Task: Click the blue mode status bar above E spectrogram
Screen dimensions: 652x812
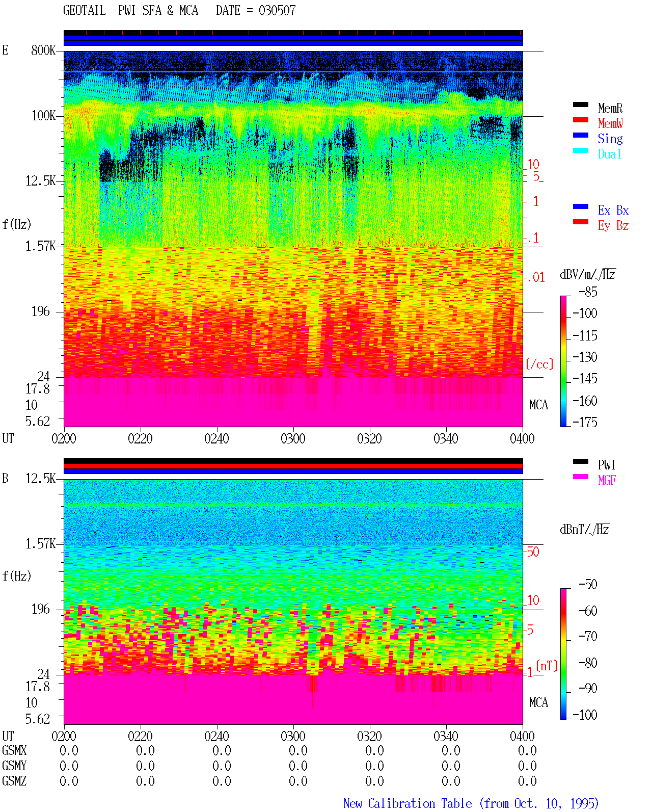Action: click(293, 40)
